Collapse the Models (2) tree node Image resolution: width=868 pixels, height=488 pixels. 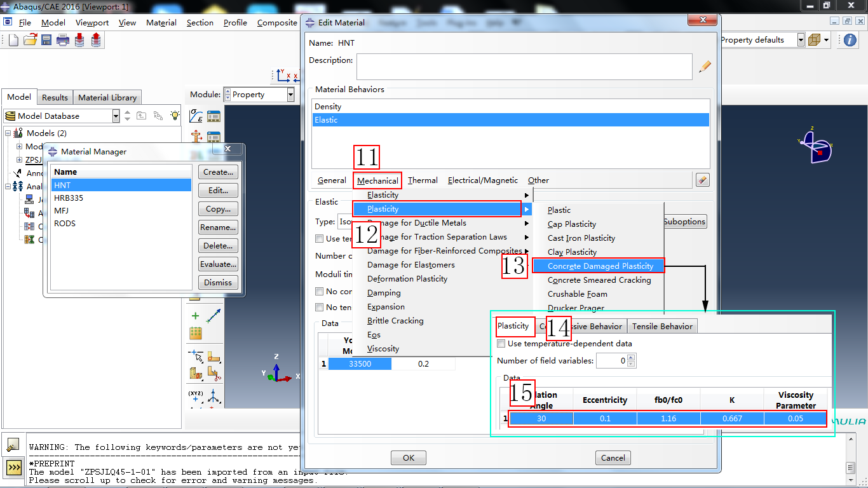(x=8, y=133)
